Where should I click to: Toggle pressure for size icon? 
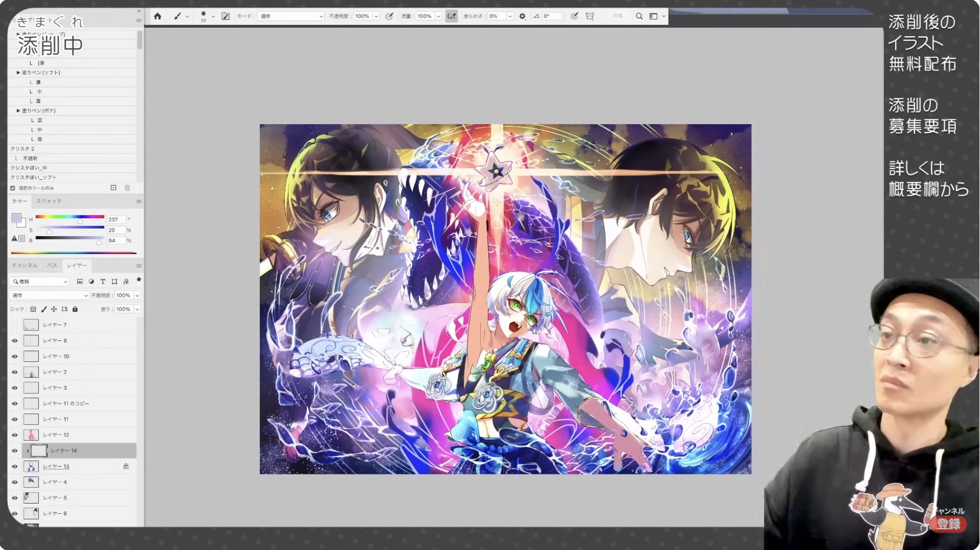pos(574,16)
